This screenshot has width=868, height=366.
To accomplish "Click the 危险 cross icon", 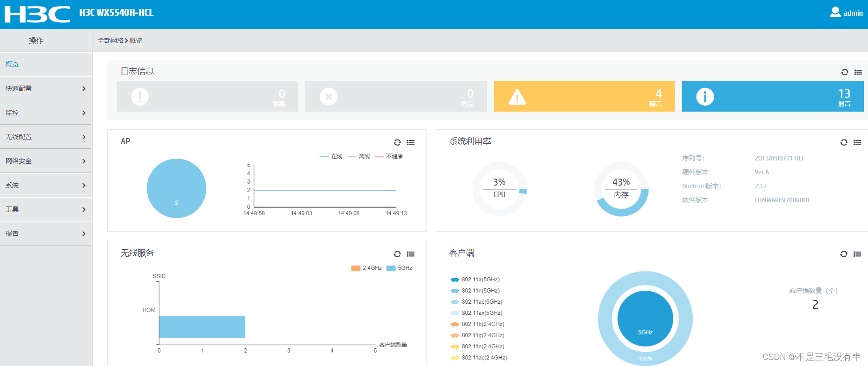I will click(x=329, y=97).
